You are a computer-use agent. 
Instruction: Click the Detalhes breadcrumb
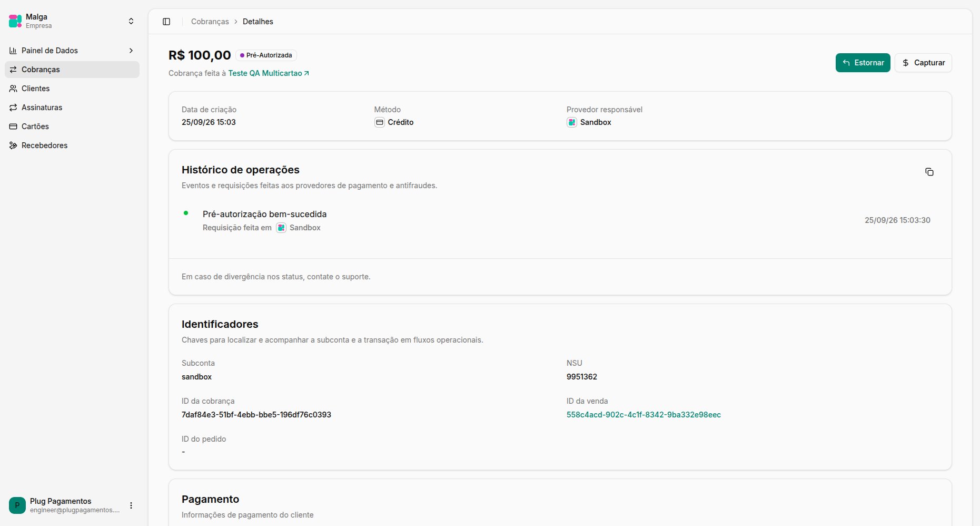[x=258, y=22]
